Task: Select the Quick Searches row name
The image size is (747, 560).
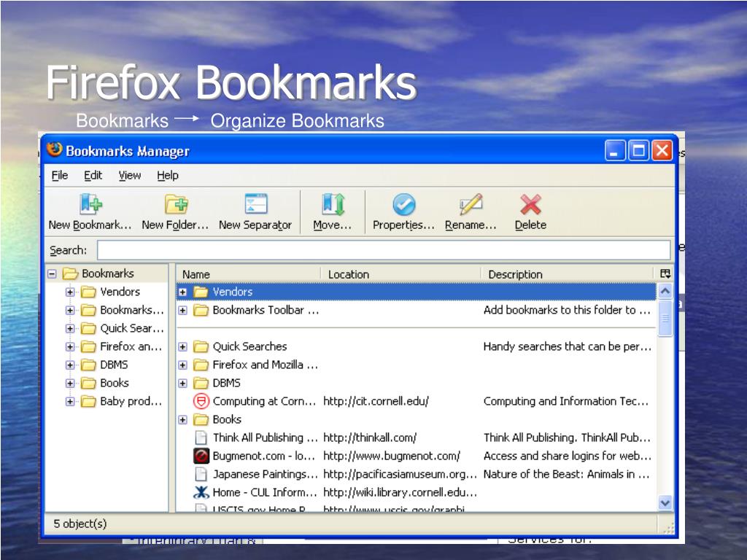Action: tap(249, 346)
